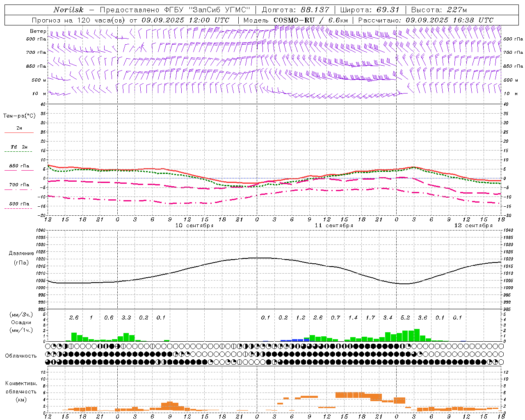
Task: Click the 3.3 precipitation value
Action: coord(126,318)
